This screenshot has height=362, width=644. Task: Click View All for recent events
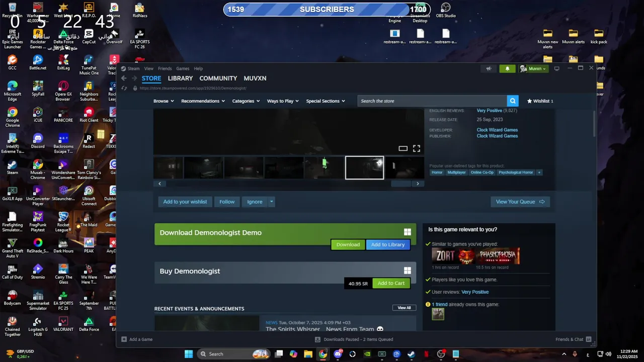tap(404, 308)
